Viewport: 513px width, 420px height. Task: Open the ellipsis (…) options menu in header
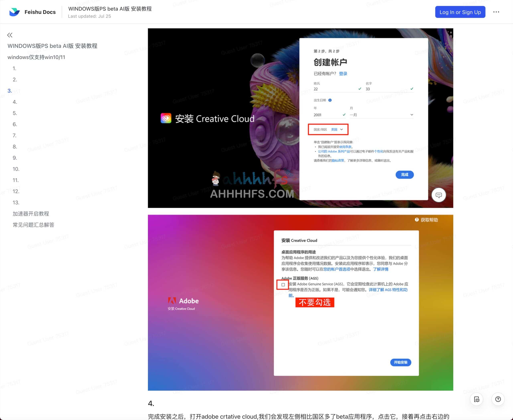pos(496,12)
